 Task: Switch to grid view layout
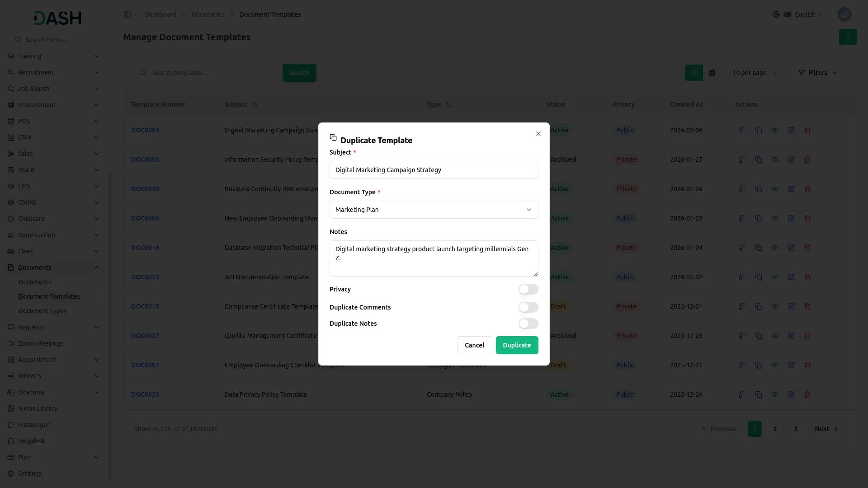(712, 72)
